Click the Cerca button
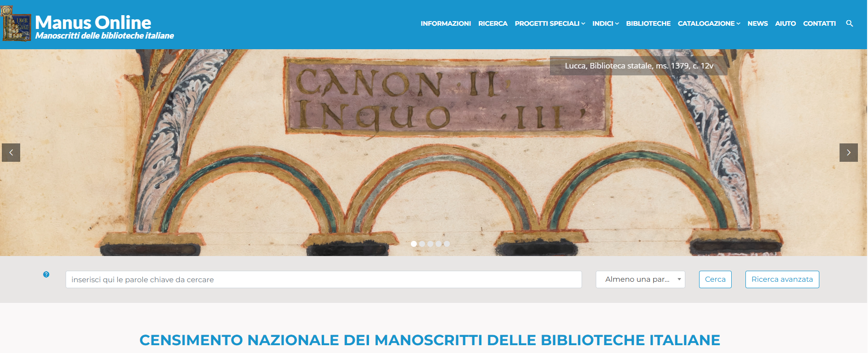868x353 pixels. (715, 279)
